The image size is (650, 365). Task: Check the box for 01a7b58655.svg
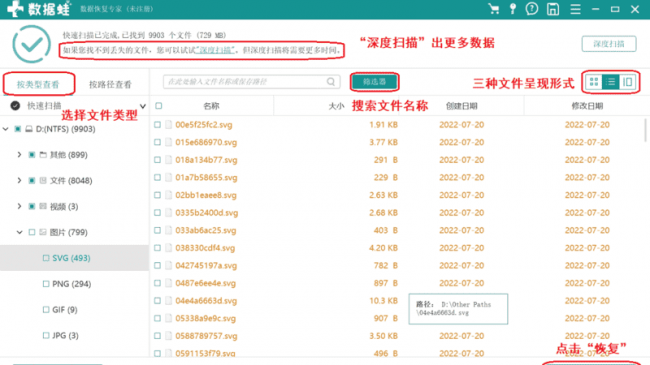point(157,178)
